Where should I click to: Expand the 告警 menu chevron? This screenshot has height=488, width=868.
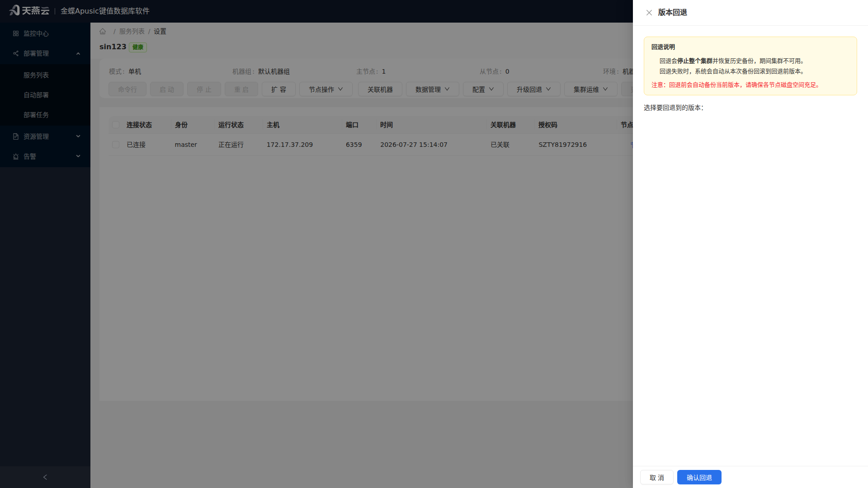coord(78,156)
